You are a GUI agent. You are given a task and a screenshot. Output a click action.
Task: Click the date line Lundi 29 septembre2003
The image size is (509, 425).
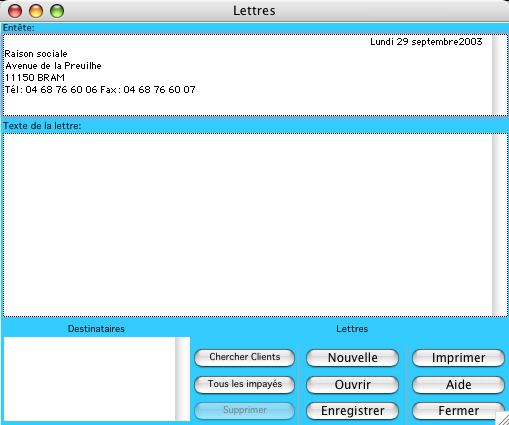[x=426, y=42]
